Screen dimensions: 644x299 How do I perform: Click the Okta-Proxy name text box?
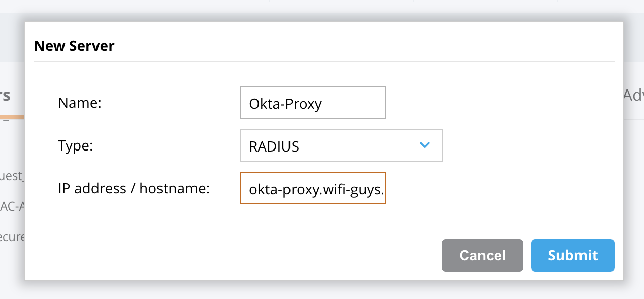tap(312, 103)
